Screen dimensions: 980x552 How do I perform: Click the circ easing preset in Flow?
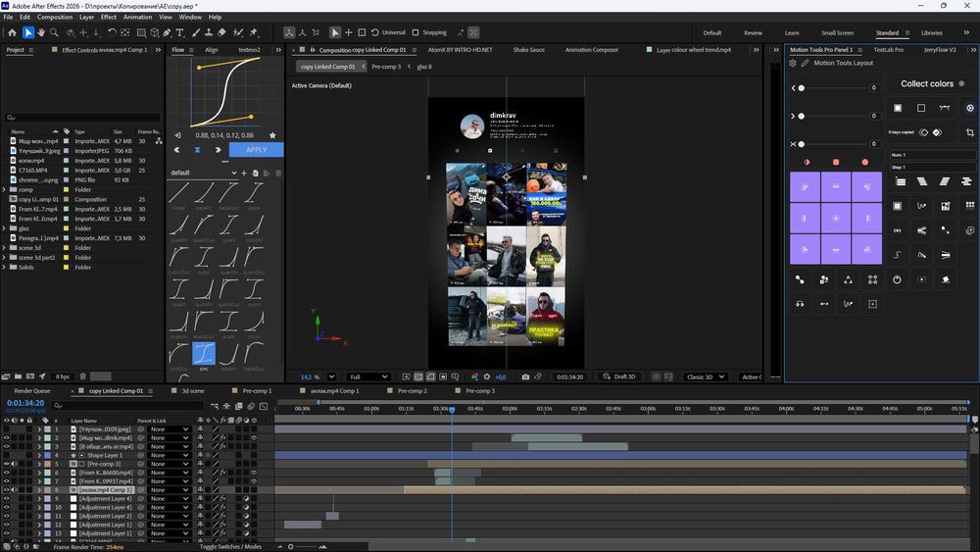click(204, 354)
